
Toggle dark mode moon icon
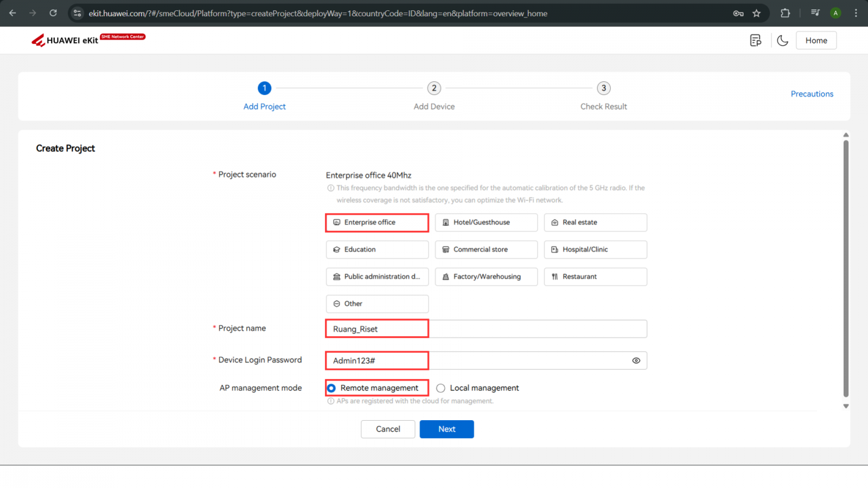click(x=782, y=41)
